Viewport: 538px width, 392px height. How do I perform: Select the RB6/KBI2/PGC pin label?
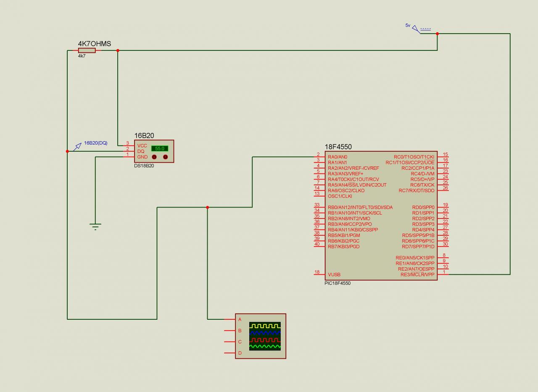click(x=344, y=241)
